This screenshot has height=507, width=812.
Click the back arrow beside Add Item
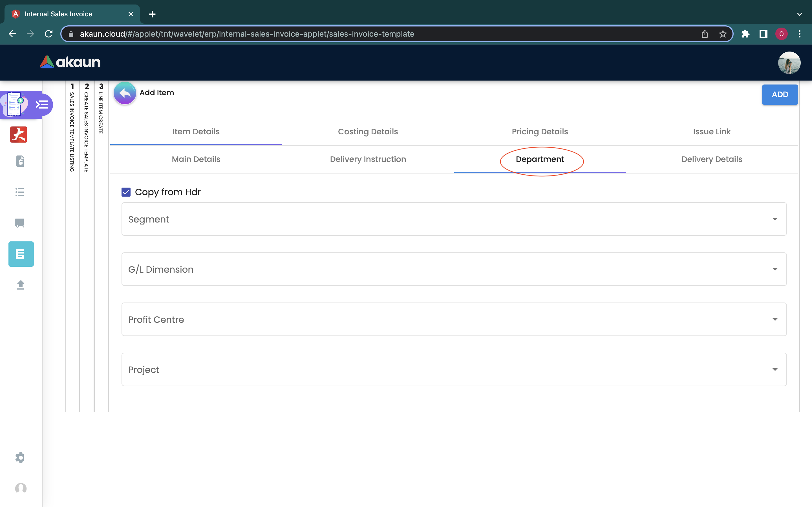pyautogui.click(x=125, y=93)
